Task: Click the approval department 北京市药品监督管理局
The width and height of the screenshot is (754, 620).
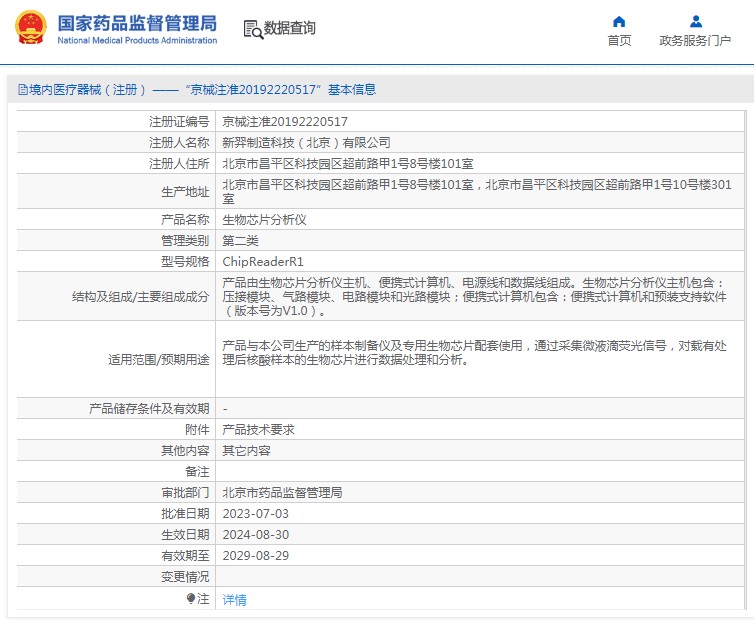Action: tap(282, 492)
